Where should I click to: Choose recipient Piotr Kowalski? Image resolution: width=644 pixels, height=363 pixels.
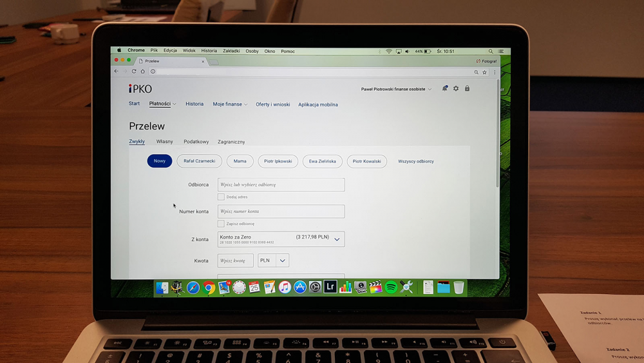coord(367,161)
